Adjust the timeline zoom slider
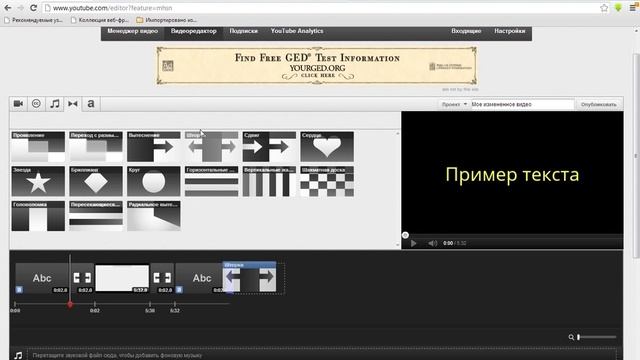 [x=597, y=337]
